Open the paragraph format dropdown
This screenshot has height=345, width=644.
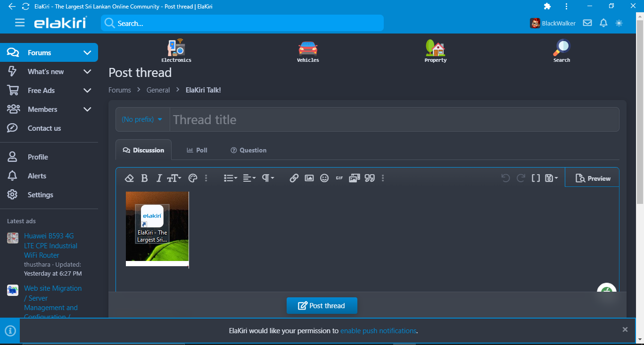pyautogui.click(x=268, y=178)
